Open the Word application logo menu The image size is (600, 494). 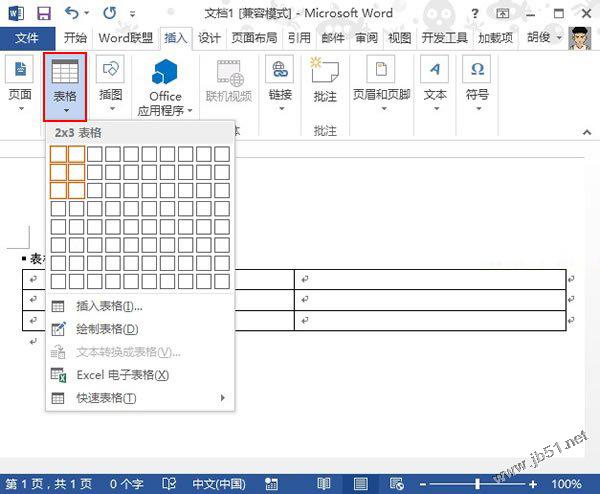click(x=16, y=14)
